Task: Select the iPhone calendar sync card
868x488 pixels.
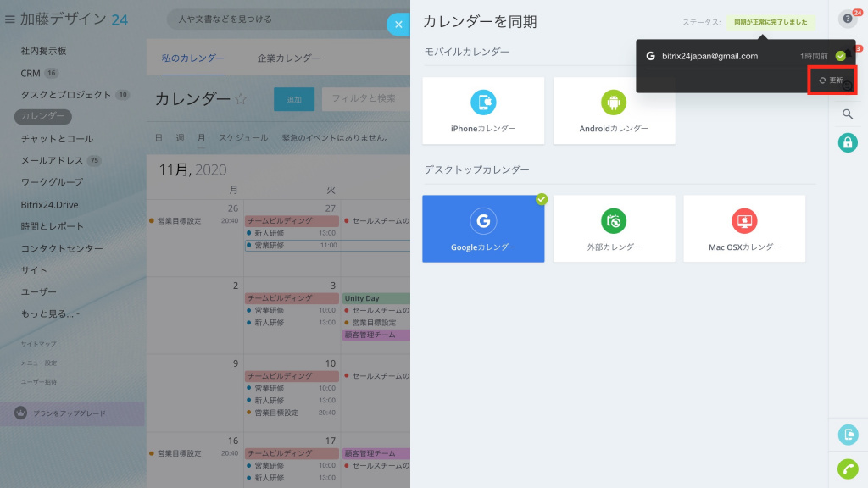Action: click(483, 111)
